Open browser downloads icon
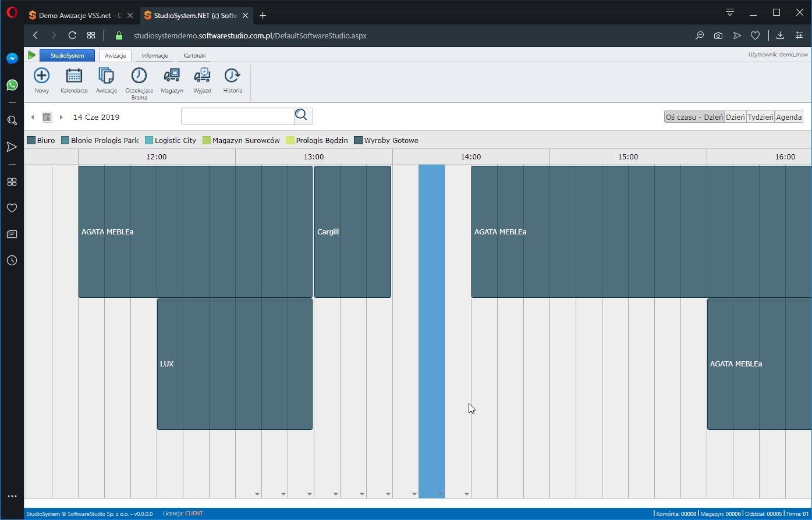812x520 pixels. point(780,35)
